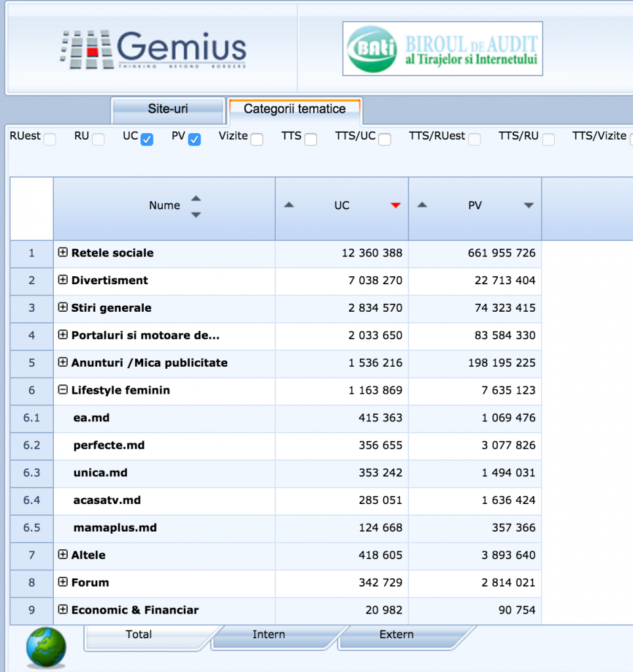Click the globe icon at bottom left
Viewport: 633px width, 672px height.
(46, 648)
